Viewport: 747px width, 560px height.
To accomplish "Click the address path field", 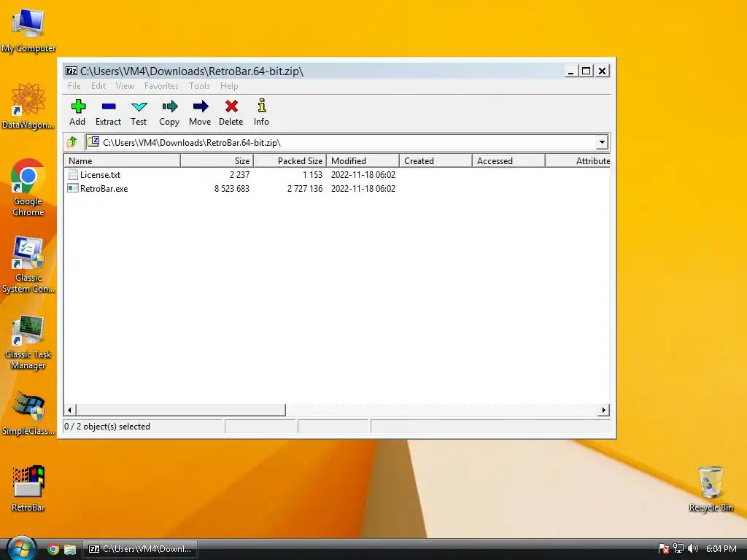I will 341,142.
